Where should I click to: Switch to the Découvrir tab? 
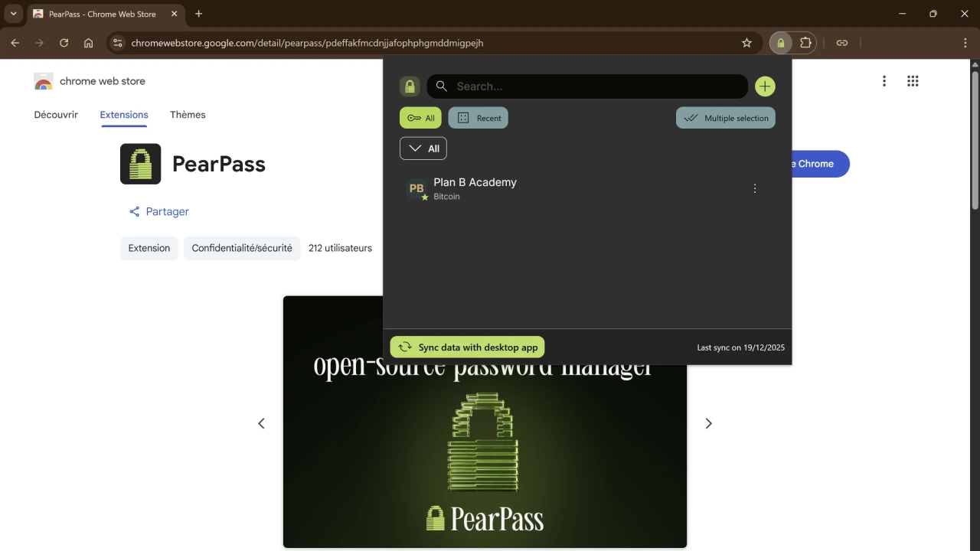click(56, 115)
